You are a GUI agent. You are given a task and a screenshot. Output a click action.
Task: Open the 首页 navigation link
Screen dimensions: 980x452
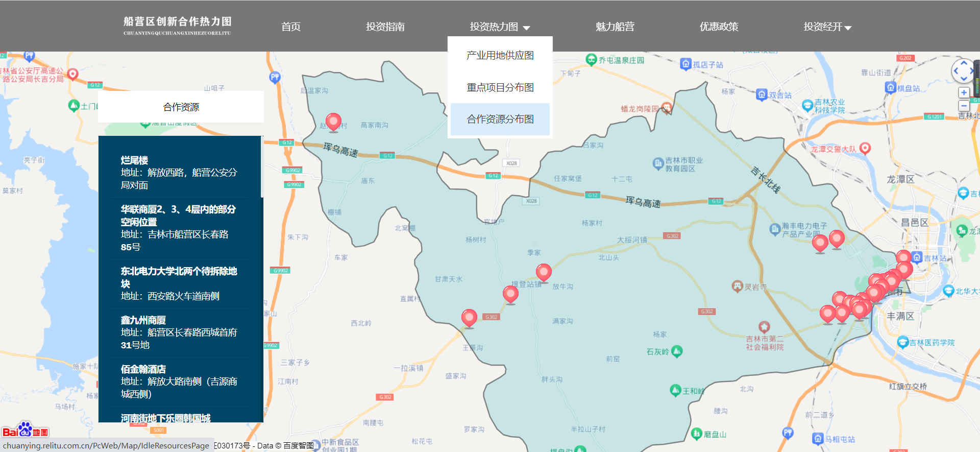291,27
